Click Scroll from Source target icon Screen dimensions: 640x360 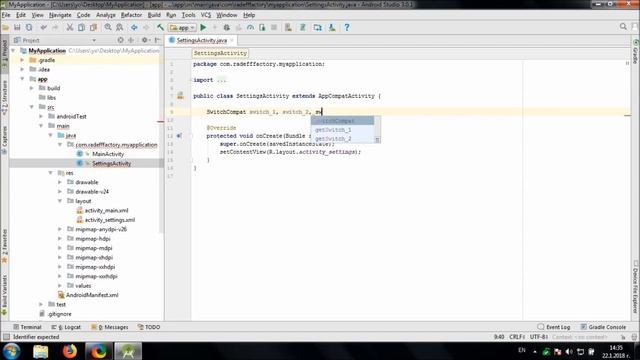click(x=120, y=40)
